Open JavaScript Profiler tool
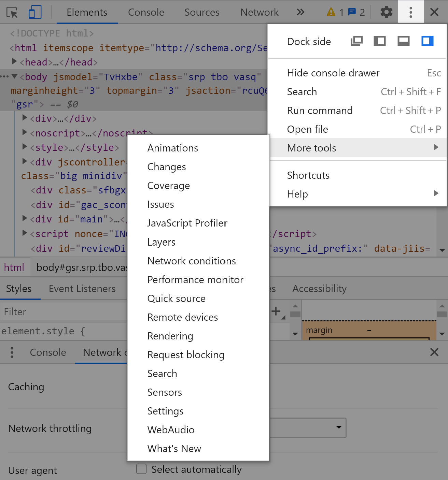 (x=198, y=223)
